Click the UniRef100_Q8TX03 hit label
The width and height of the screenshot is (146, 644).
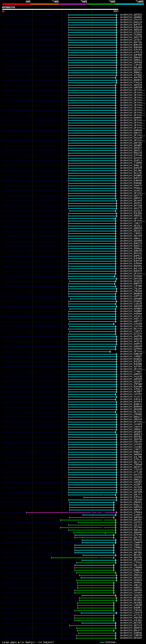[131, 625]
